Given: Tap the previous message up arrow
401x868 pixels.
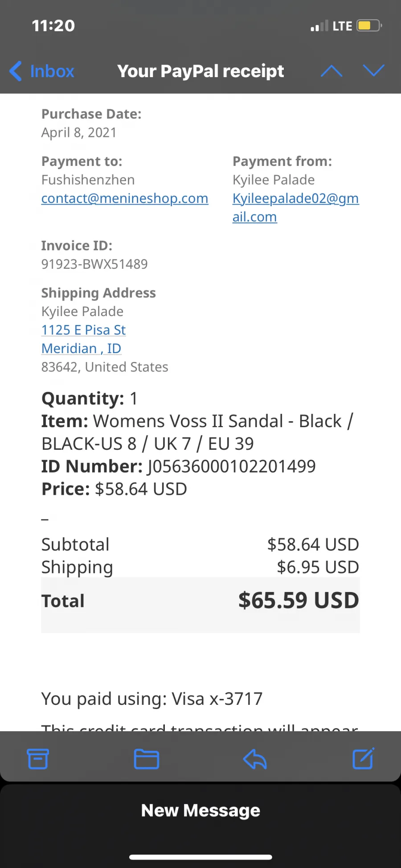Looking at the screenshot, I should point(331,71).
